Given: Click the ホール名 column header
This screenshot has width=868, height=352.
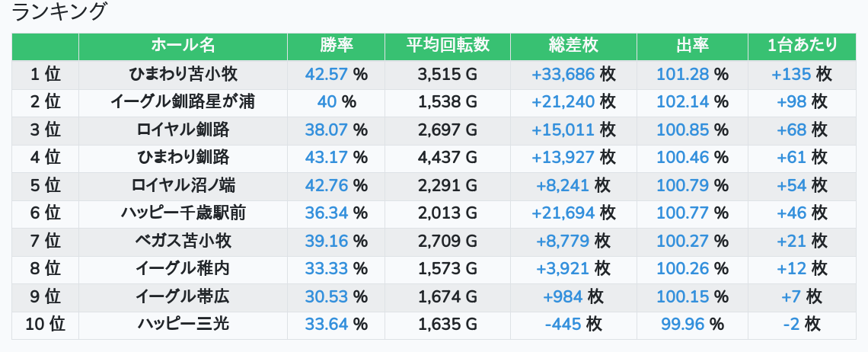Looking at the screenshot, I should (183, 46).
